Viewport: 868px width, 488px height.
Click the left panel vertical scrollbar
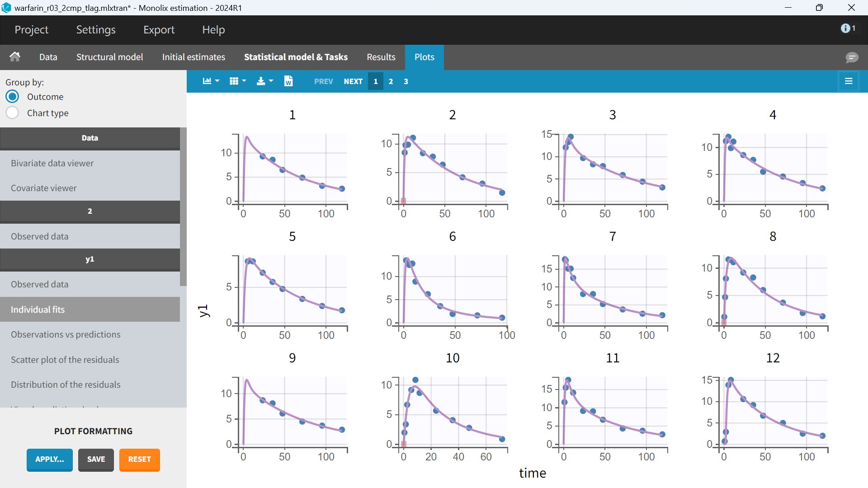click(183, 206)
